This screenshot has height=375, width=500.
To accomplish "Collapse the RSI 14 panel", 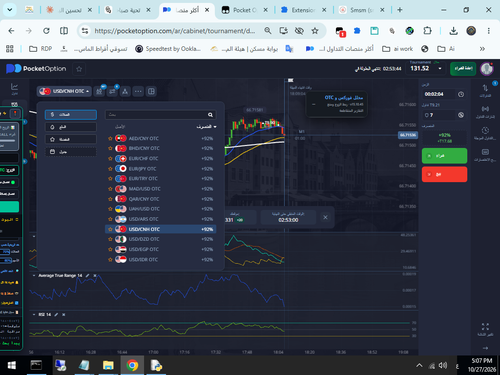I will [x=34, y=315].
